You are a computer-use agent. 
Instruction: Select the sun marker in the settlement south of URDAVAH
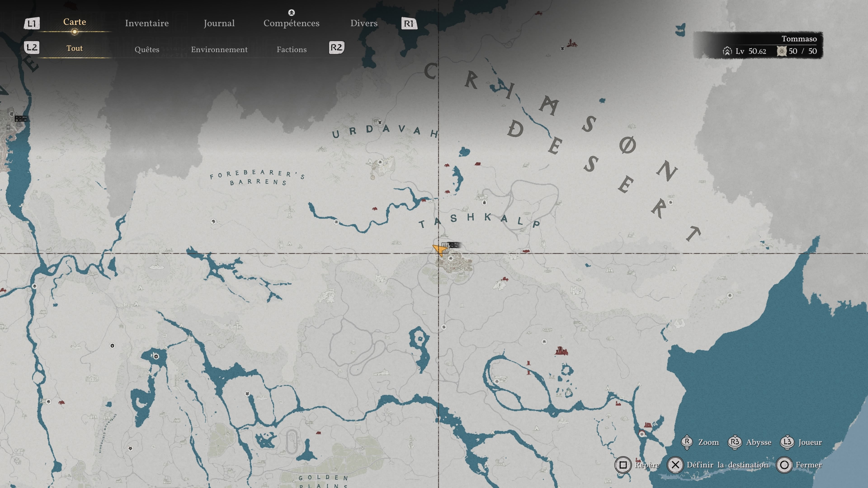coord(380,162)
